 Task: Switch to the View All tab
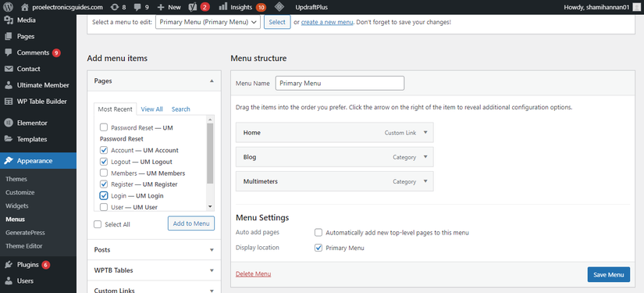click(x=152, y=109)
